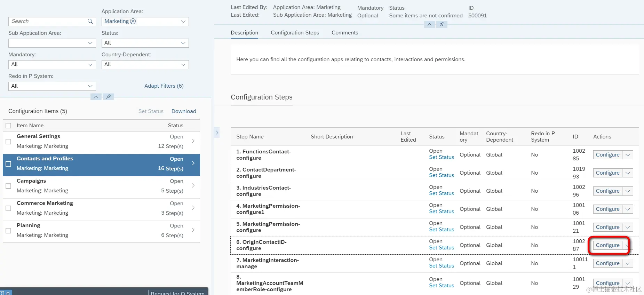Viewport: 644px width, 295px height.
Task: Check the Contacts and Profiles checkbox
Action: click(9, 164)
